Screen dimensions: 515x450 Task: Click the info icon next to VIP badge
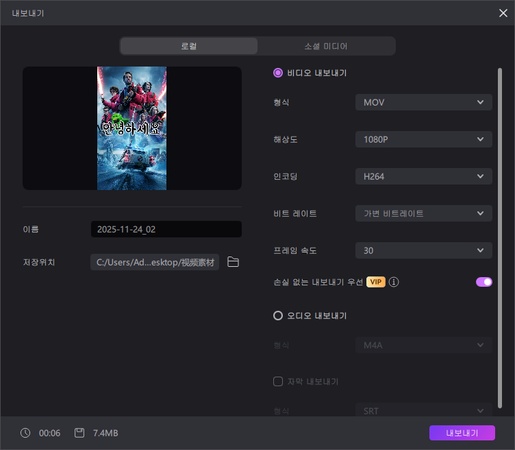tap(394, 282)
